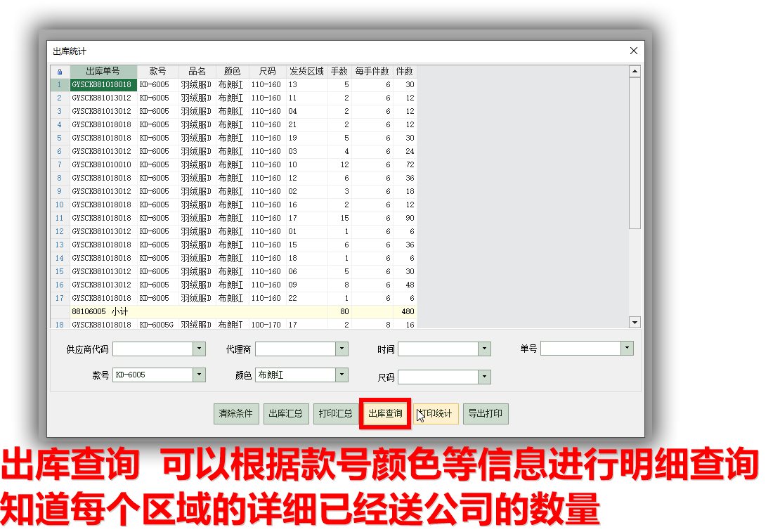Click the lock icon in grid header
The image size is (780, 532).
tap(60, 72)
